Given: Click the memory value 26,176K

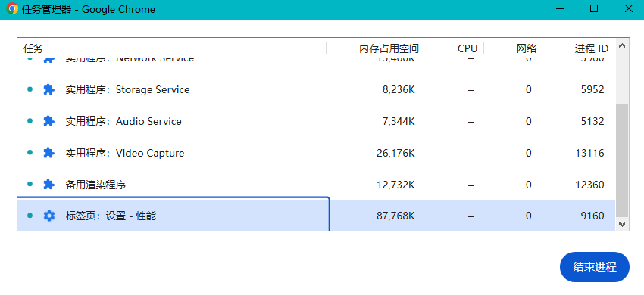Looking at the screenshot, I should point(395,153).
